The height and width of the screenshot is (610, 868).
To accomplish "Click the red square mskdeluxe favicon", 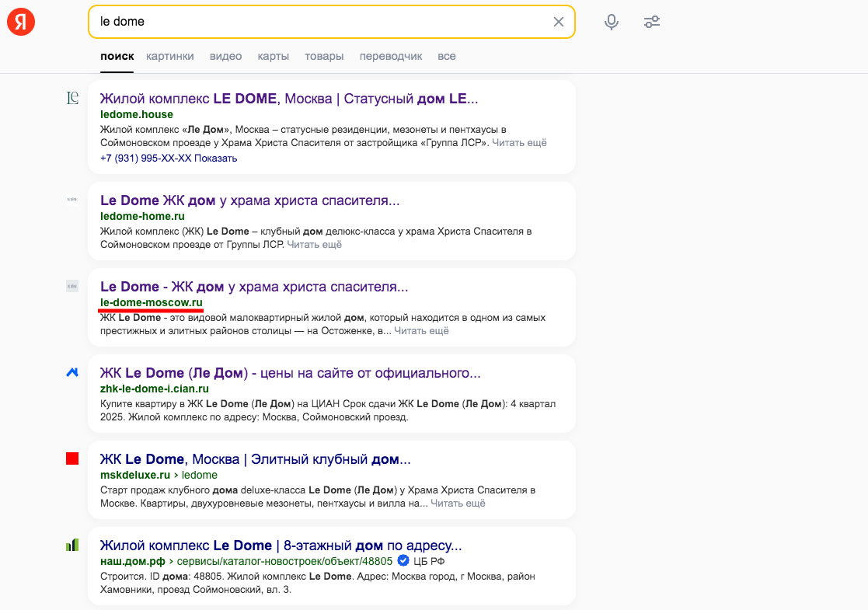I will pyautogui.click(x=72, y=458).
